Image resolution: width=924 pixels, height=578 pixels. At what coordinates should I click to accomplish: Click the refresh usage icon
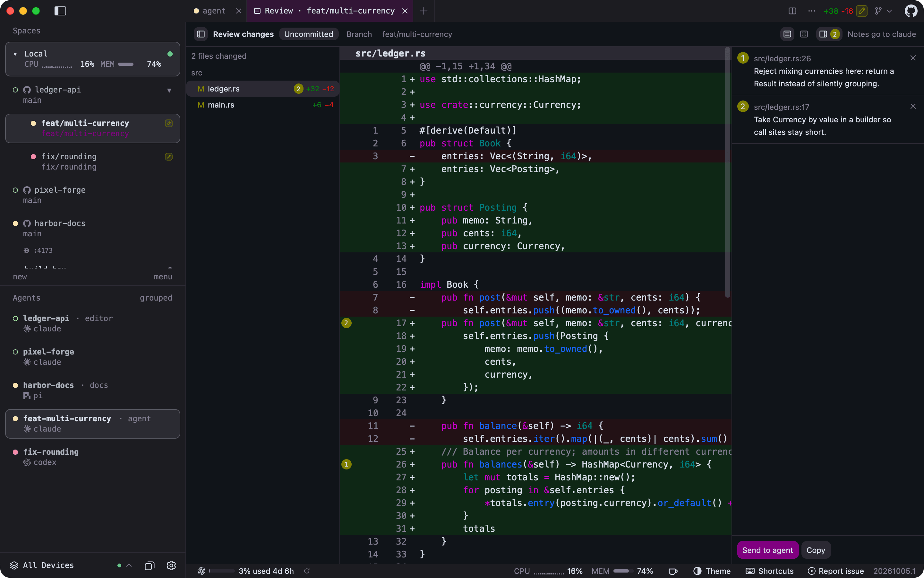click(307, 571)
